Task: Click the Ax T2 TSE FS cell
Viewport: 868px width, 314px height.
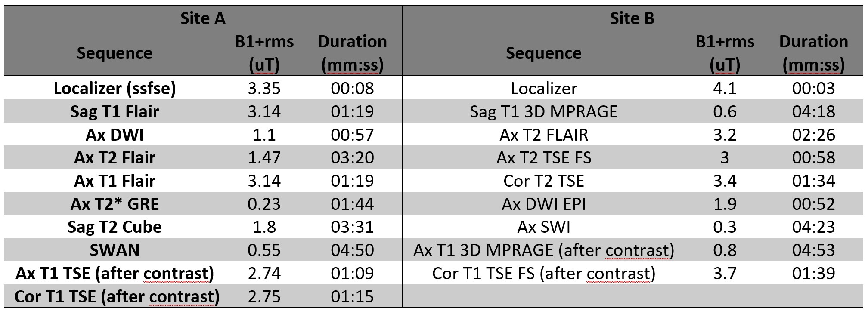Action: coord(543,158)
